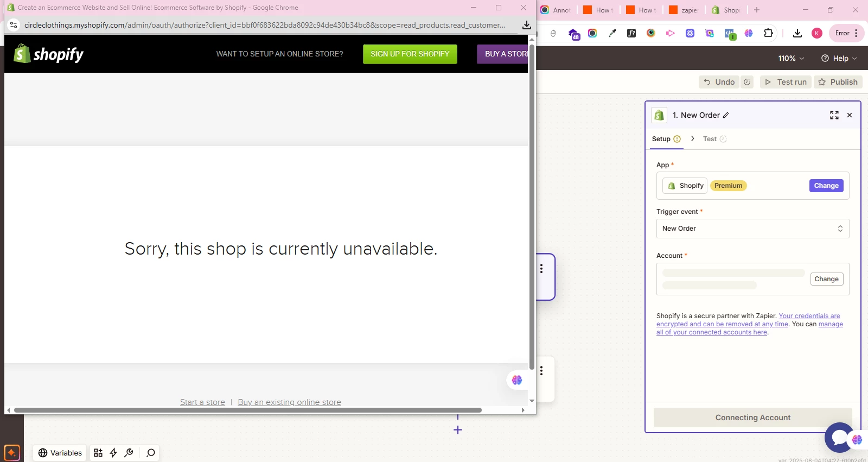
Task: Click the search magnifier in bottom toolbar
Action: point(151,453)
